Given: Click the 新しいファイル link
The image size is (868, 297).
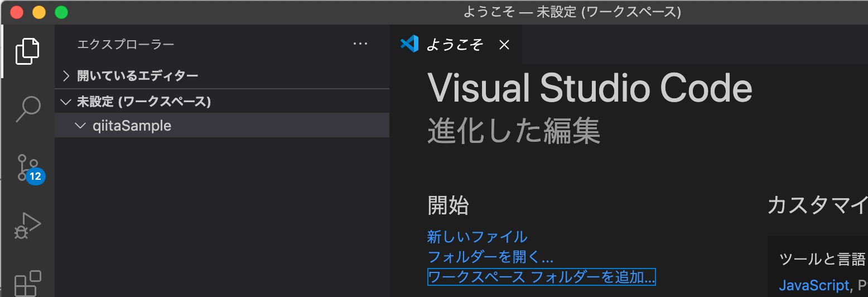Looking at the screenshot, I should tap(477, 237).
